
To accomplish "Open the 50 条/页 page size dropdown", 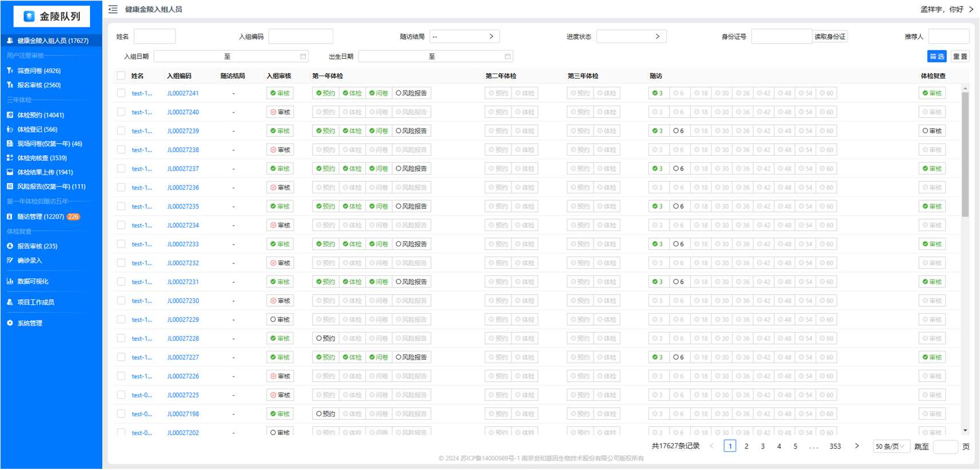I will (889, 447).
